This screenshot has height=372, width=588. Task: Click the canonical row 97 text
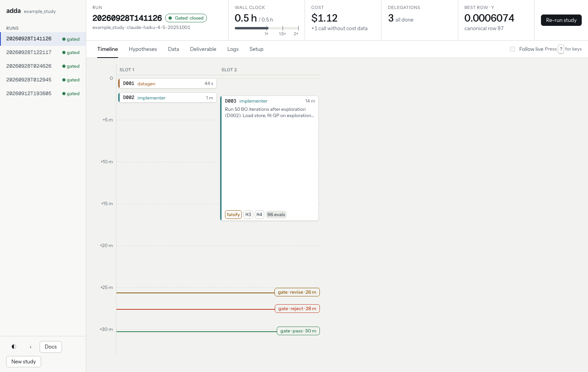point(484,28)
